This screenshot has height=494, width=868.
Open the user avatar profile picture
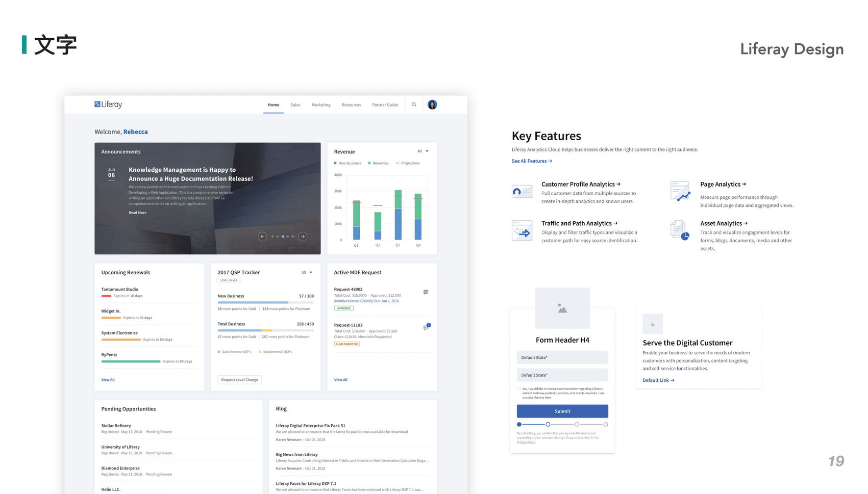(x=432, y=105)
